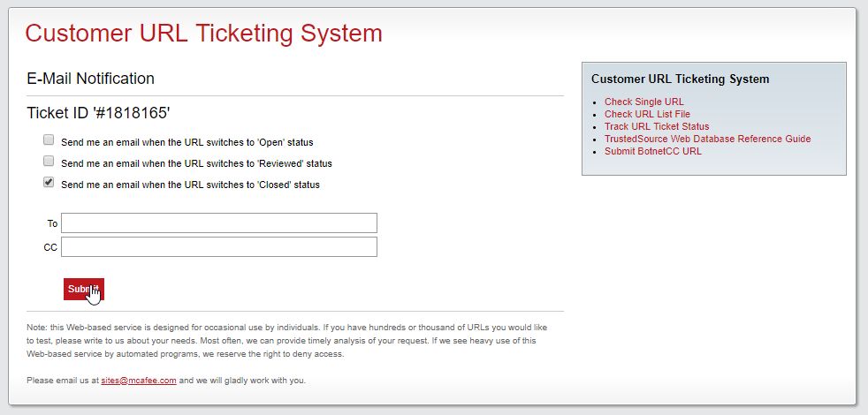Click the note paragraph about occasional use

(286, 341)
